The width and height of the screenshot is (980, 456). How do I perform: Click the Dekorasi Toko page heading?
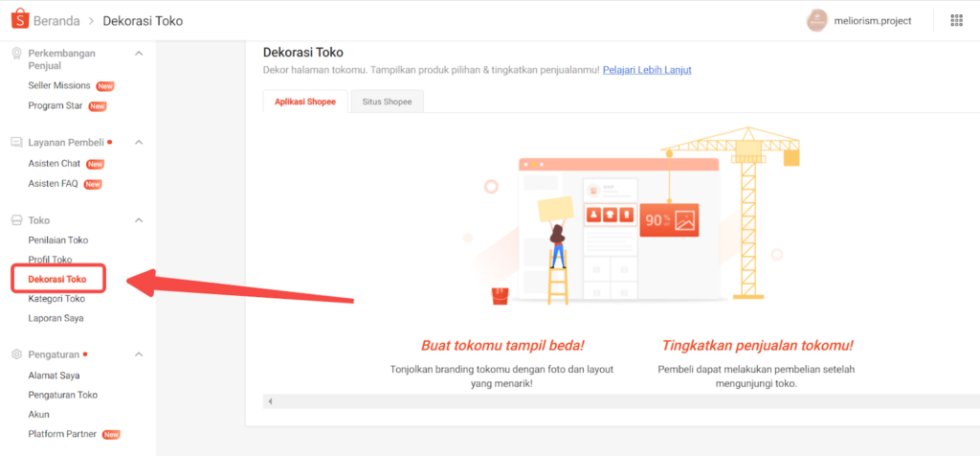[x=303, y=52]
